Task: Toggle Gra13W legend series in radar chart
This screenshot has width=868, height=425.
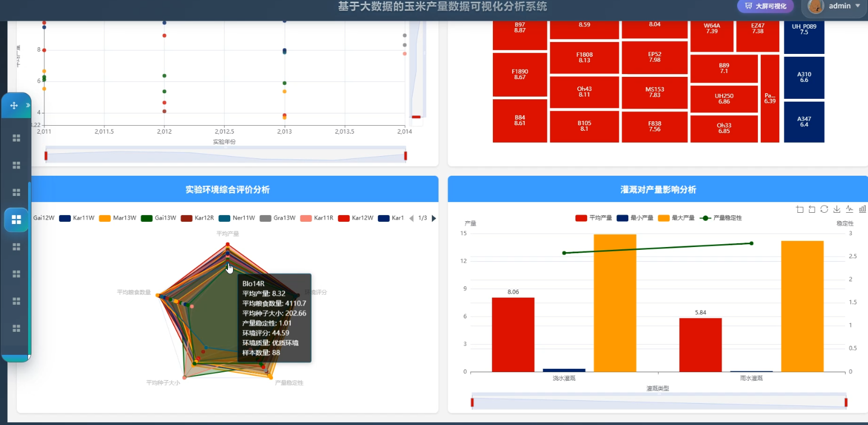Action: (277, 218)
